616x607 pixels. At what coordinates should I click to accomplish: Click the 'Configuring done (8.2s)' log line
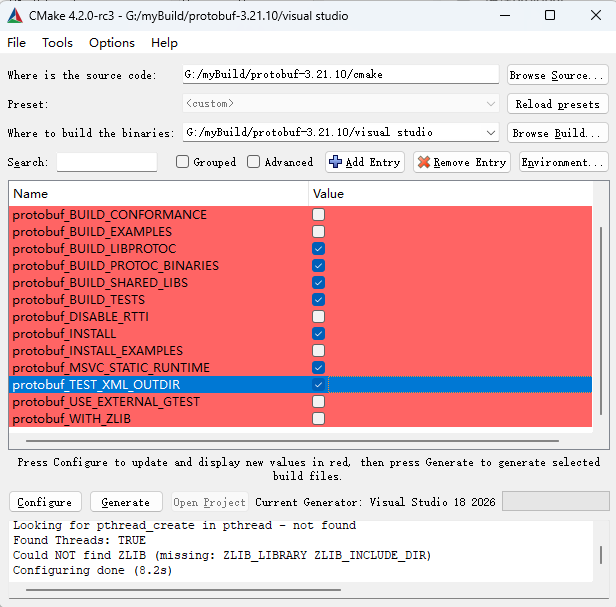[x=92, y=570]
